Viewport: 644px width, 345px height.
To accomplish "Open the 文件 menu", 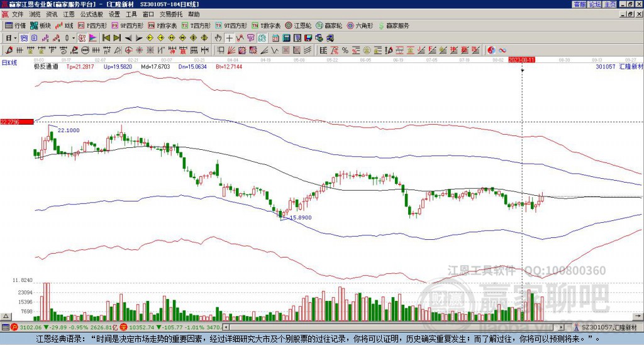I will point(18,14).
